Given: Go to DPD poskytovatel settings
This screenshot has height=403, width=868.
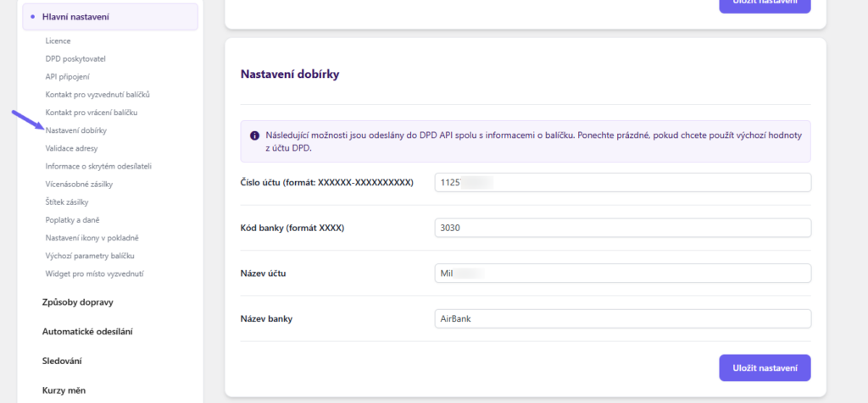Looking at the screenshot, I should click(75, 58).
